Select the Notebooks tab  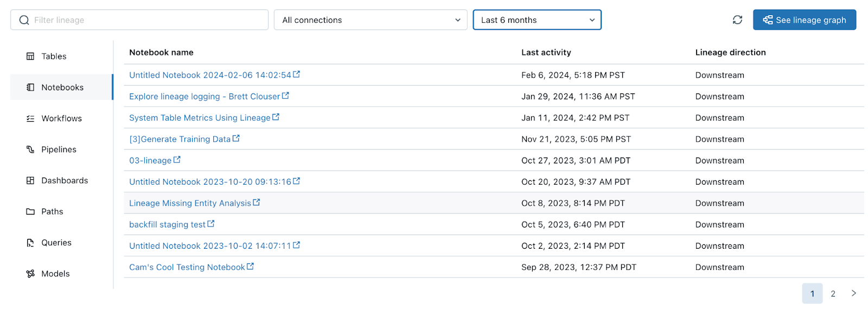point(62,87)
